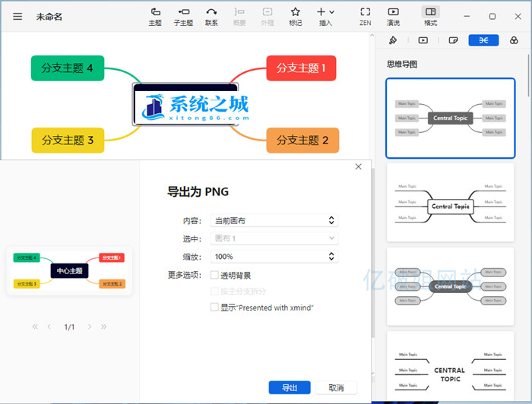Click the 导出 button

point(290,388)
